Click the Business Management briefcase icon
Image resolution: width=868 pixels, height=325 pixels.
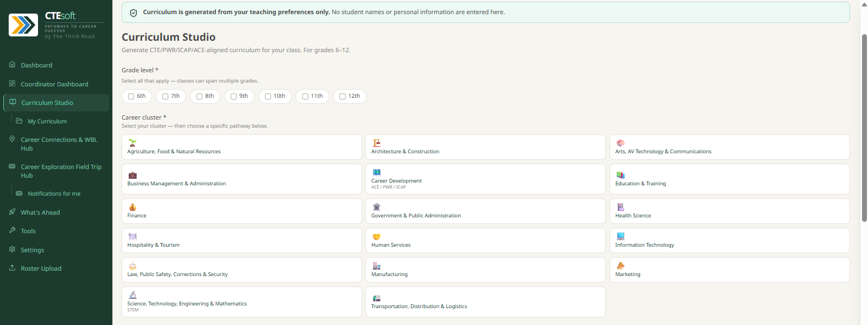click(x=132, y=175)
